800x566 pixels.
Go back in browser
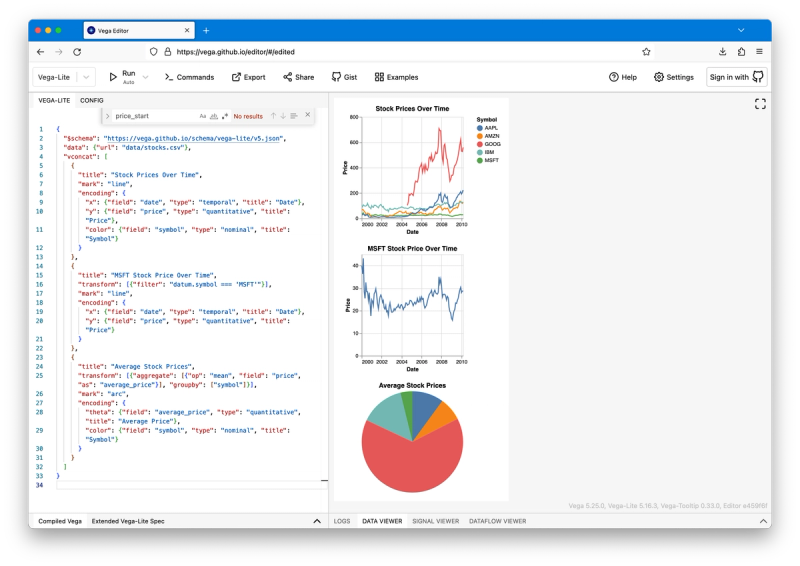coord(40,52)
